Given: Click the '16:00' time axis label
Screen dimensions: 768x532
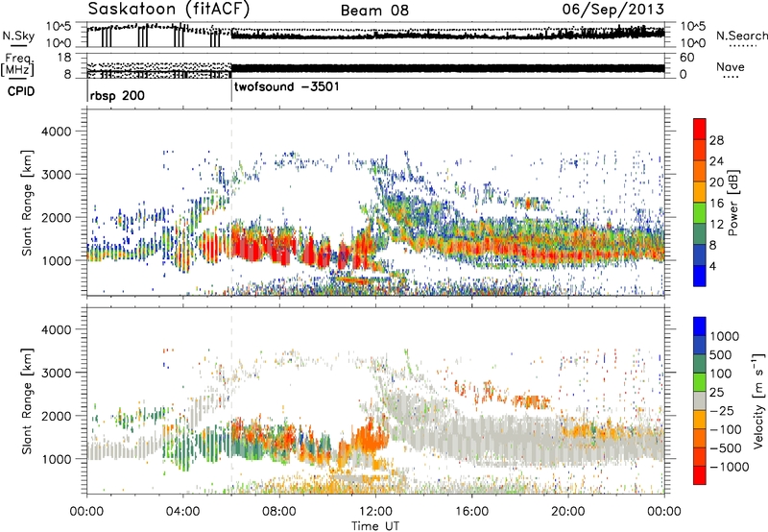Looking at the screenshot, I should tap(471, 512).
